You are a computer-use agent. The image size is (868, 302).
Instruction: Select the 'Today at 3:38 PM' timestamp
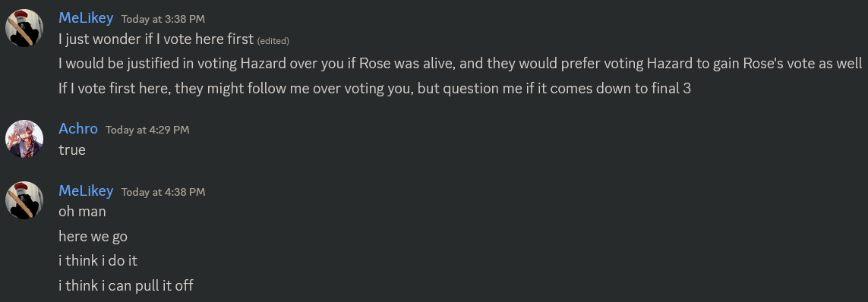(x=163, y=20)
